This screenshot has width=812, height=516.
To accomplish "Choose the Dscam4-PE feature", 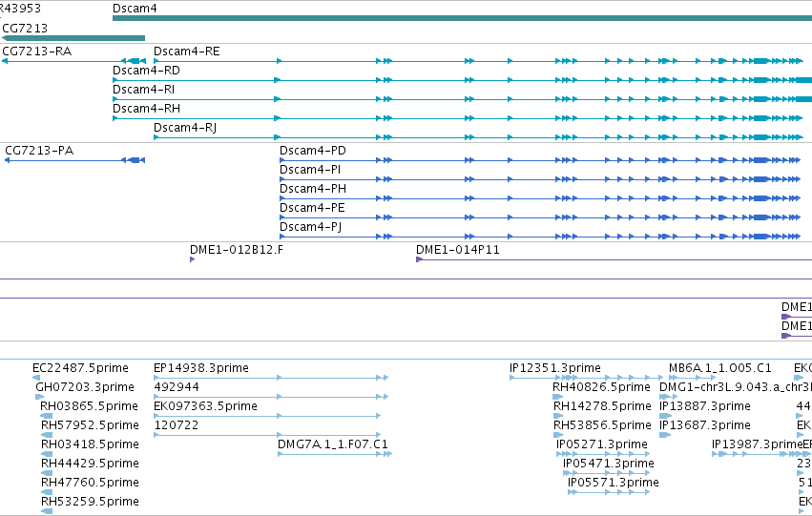I will click(x=312, y=208).
